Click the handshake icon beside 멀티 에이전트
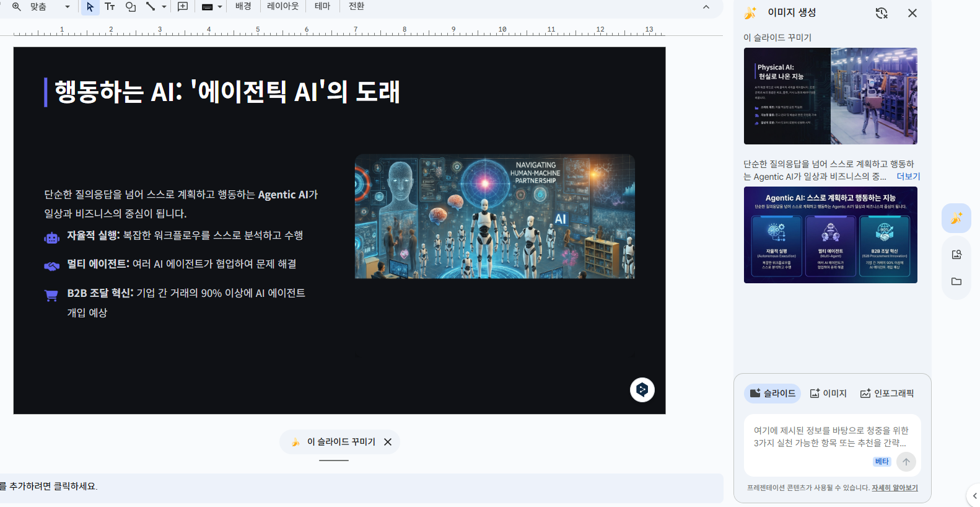 [x=51, y=266]
